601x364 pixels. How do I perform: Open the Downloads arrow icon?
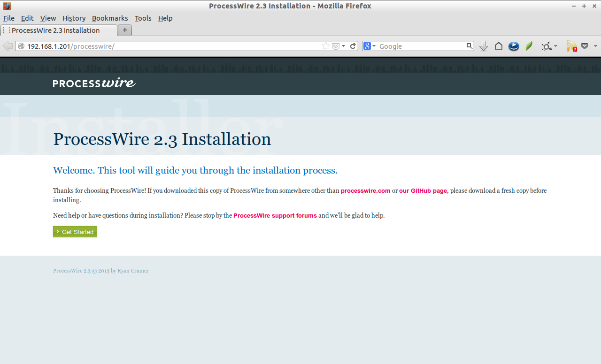pos(484,46)
